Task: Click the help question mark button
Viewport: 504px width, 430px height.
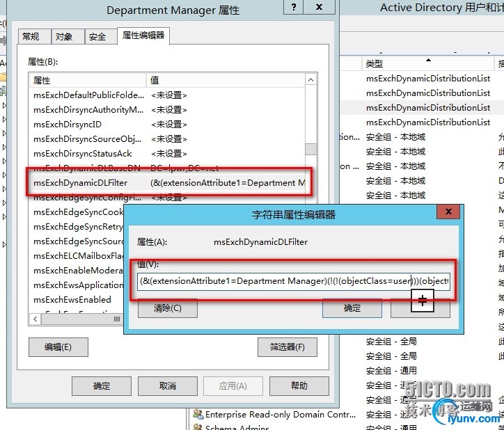Action: [293, 7]
